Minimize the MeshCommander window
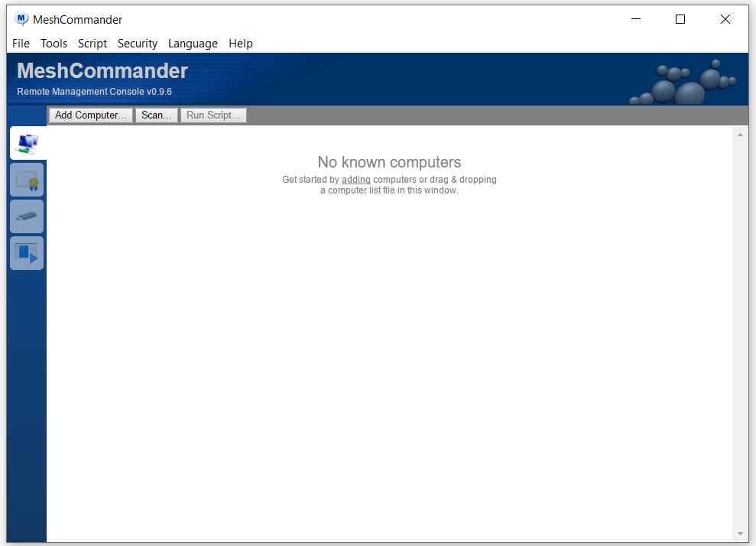The width and height of the screenshot is (756, 546). 636,19
